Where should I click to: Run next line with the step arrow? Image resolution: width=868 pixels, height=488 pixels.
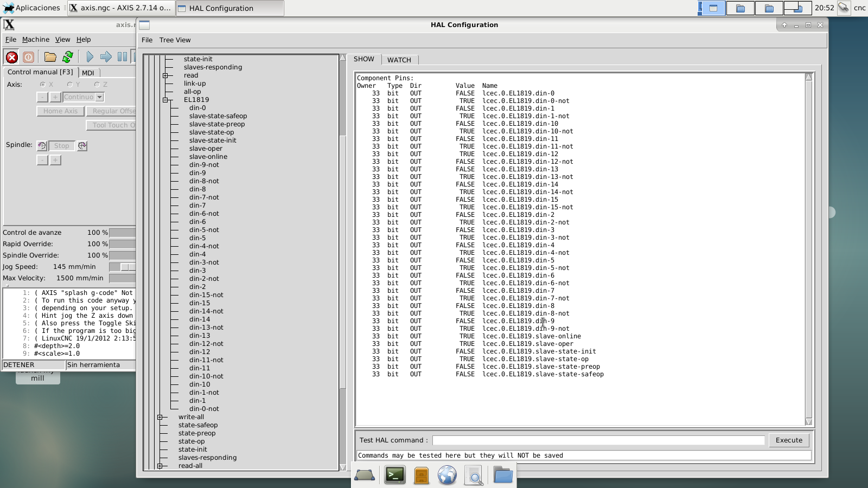coord(106,57)
